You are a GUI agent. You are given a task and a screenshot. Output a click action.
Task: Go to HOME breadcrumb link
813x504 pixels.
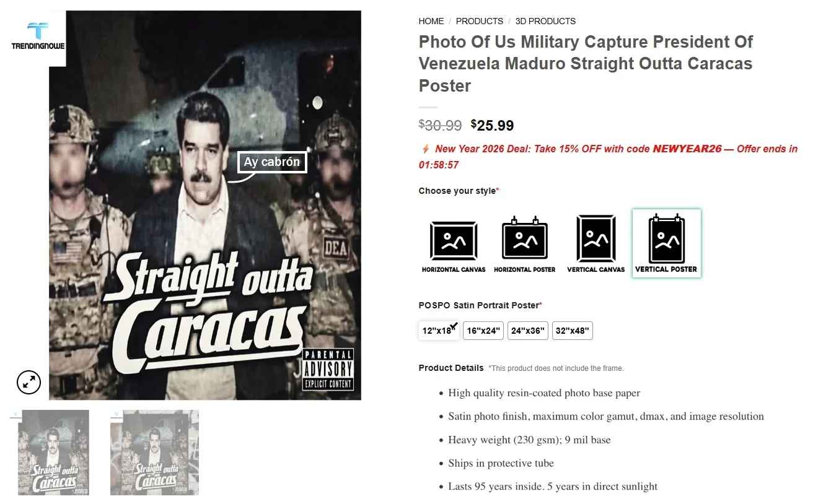[431, 21]
